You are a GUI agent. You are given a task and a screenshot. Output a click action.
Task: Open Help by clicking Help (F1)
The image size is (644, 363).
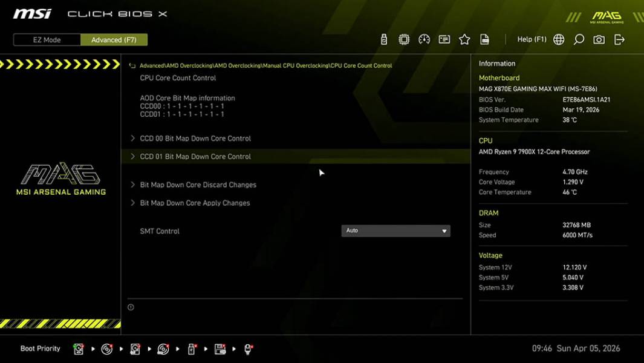click(x=532, y=39)
